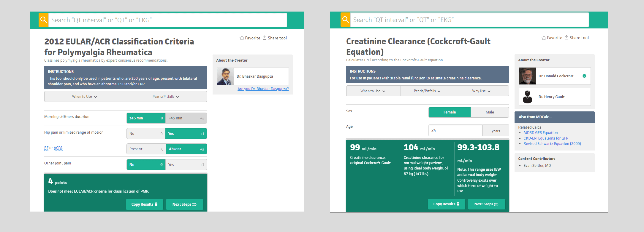The image size is (644, 232).
Task: Click the search magnifier icon in right panel
Action: click(x=346, y=20)
